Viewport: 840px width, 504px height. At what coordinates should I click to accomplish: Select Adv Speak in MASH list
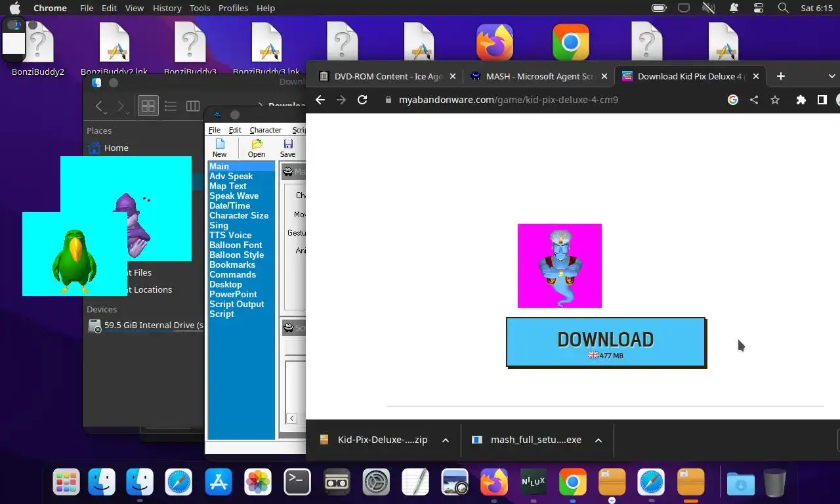click(231, 176)
